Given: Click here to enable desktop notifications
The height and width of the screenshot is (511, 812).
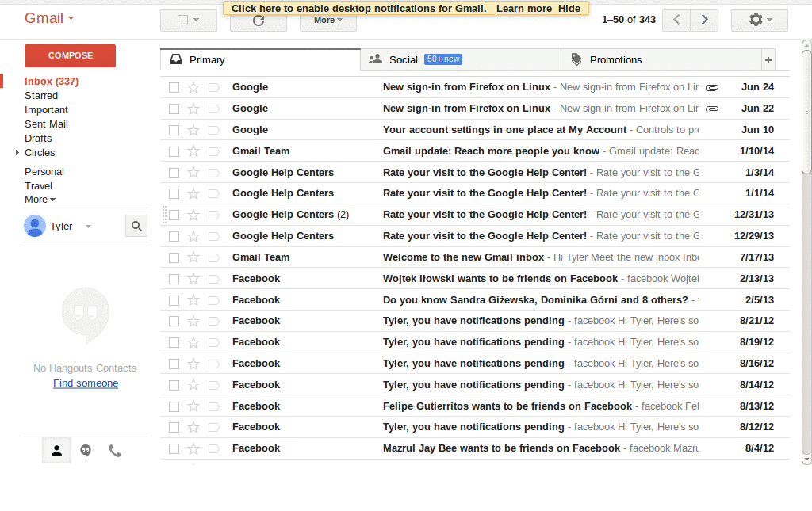Looking at the screenshot, I should tap(280, 8).
